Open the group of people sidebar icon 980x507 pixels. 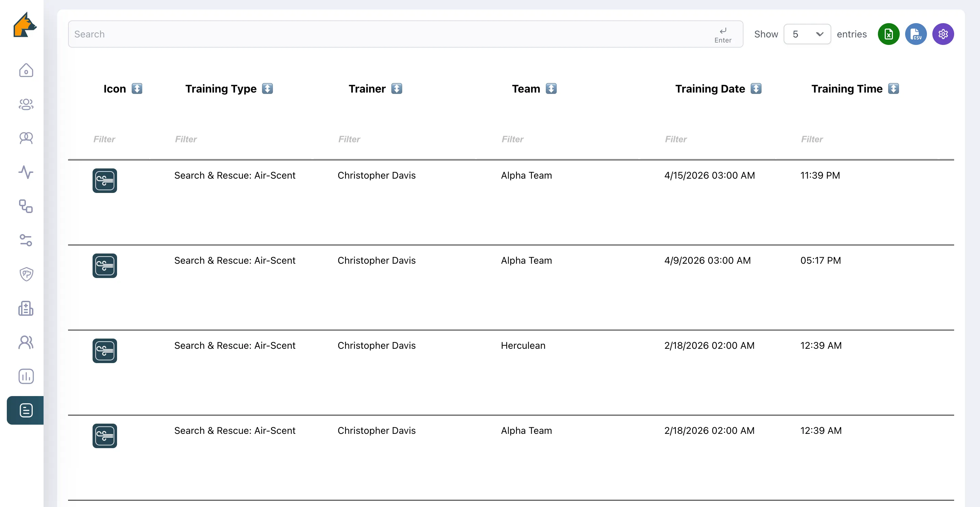click(x=26, y=104)
